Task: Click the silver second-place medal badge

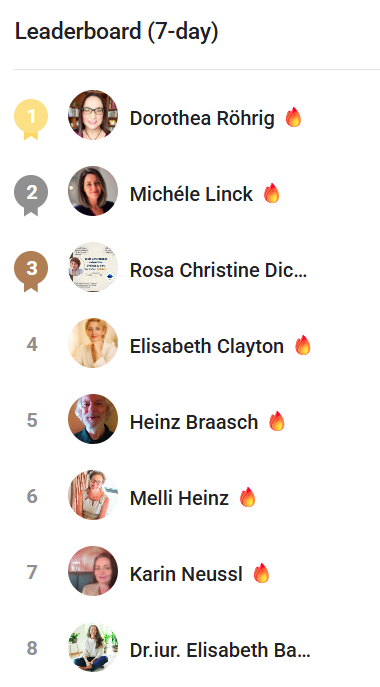Action: [x=31, y=195]
